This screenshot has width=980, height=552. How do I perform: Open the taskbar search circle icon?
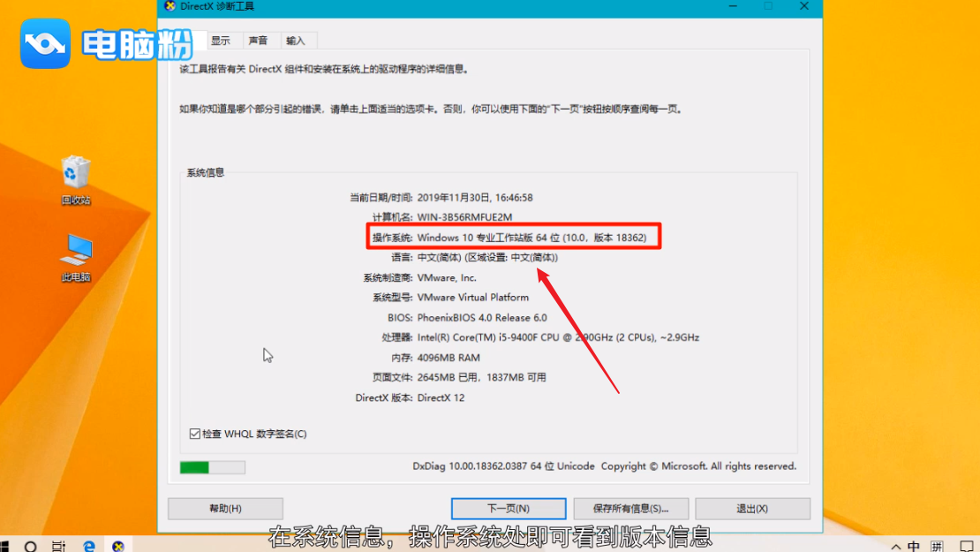coord(30,546)
